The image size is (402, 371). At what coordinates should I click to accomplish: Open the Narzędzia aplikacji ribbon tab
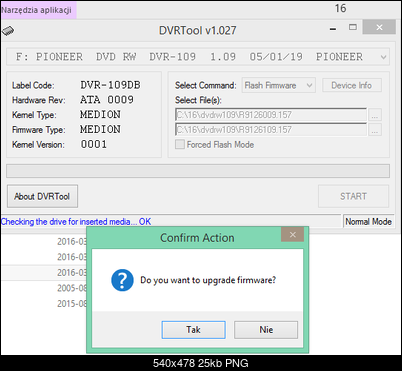[38, 10]
